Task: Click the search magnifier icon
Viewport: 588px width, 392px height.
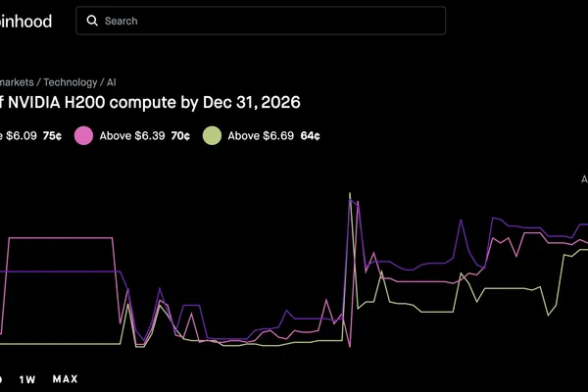Action: coord(92,21)
